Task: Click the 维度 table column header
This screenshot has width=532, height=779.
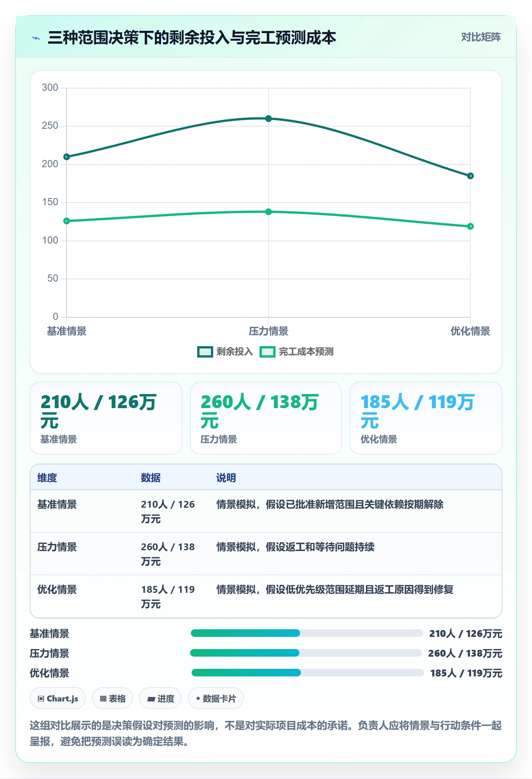Action: point(47,478)
